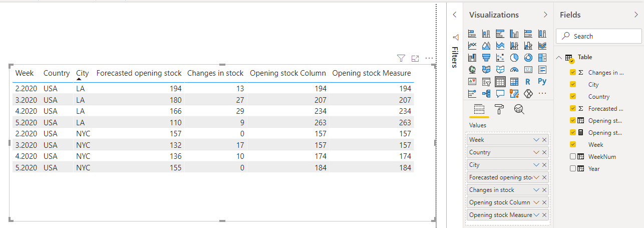Screen dimensions: 644x228
Task: Expand the Filters pane
Action: click(x=454, y=15)
